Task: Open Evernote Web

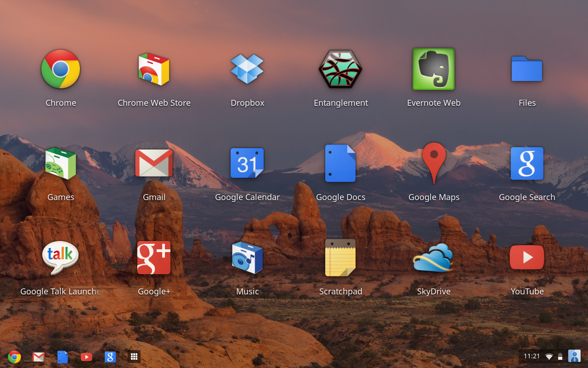Action: 434,69
